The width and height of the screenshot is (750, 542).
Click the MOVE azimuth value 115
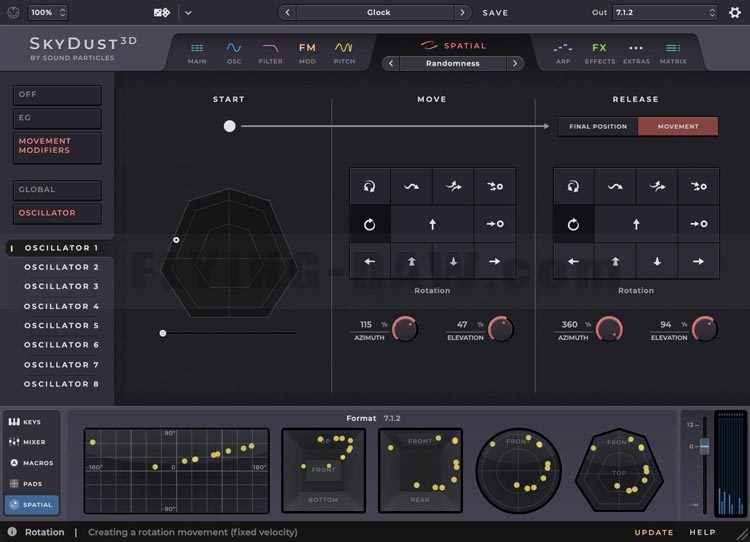tap(366, 324)
